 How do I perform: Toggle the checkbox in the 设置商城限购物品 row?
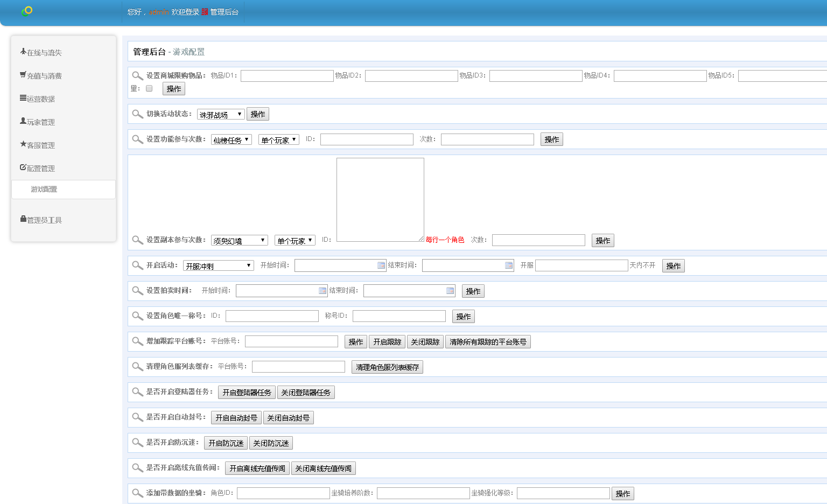click(x=149, y=88)
